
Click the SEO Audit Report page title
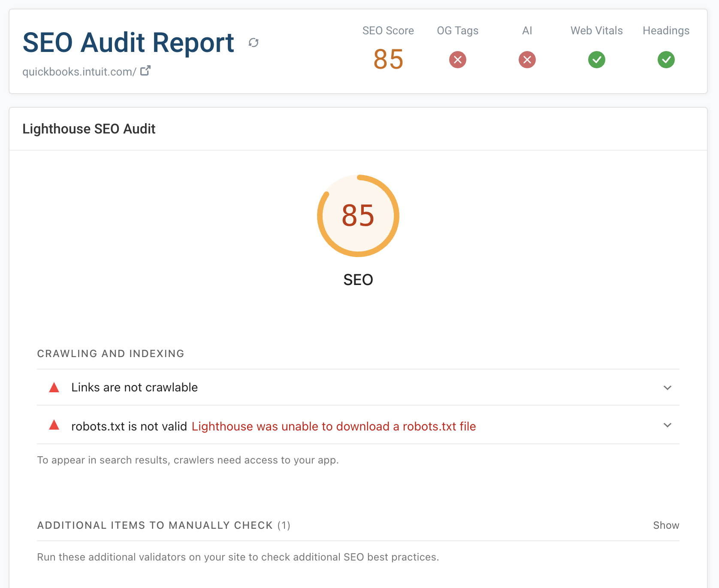(x=128, y=42)
